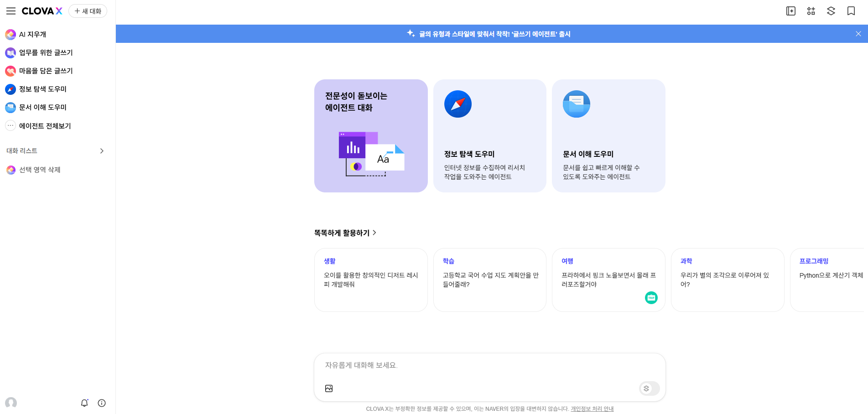
Task: Open the AI 지우개 agent
Action: (x=32, y=34)
